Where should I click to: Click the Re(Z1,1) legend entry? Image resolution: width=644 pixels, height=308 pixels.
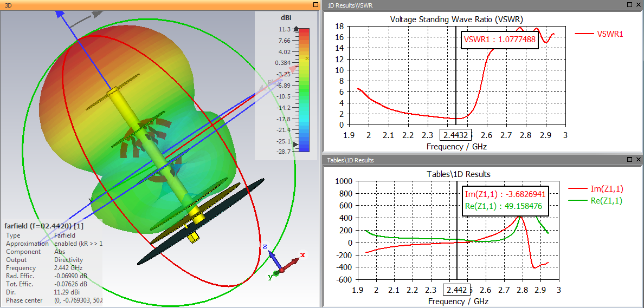[x=596, y=201]
